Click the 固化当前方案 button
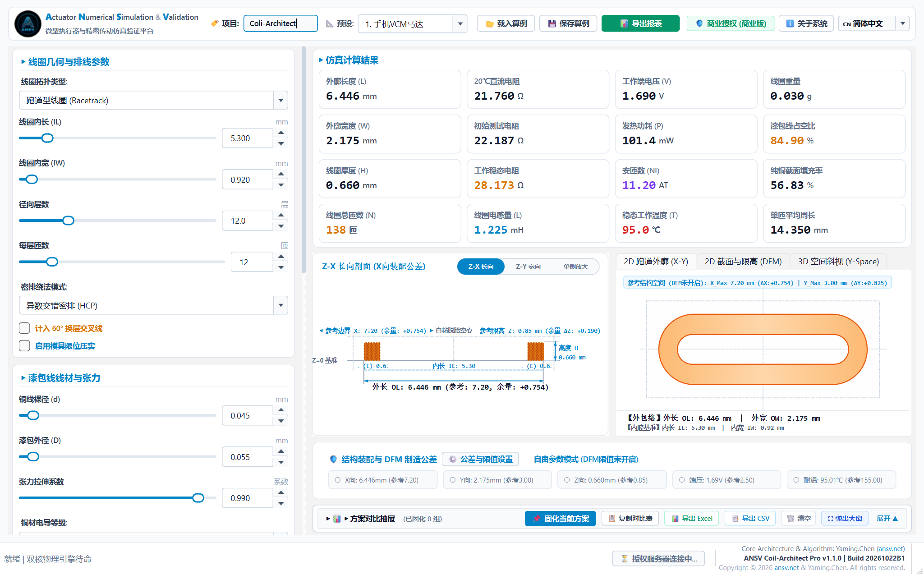924x575 pixels. click(x=560, y=519)
